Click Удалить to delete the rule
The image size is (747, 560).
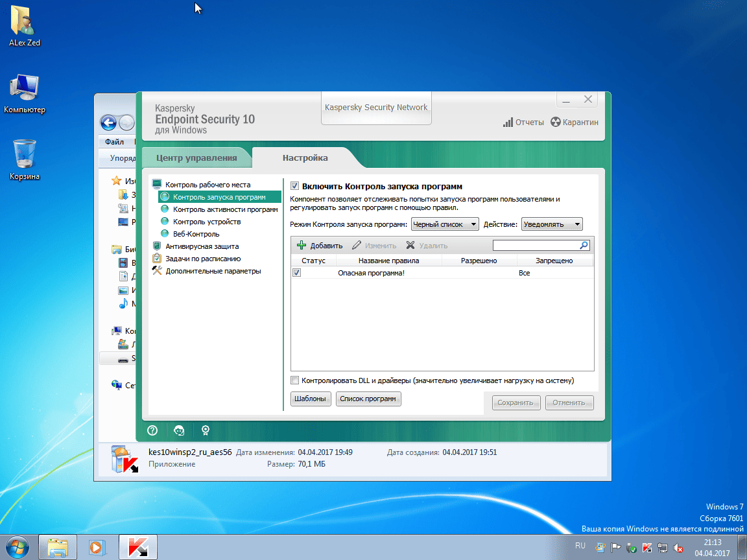(x=427, y=246)
